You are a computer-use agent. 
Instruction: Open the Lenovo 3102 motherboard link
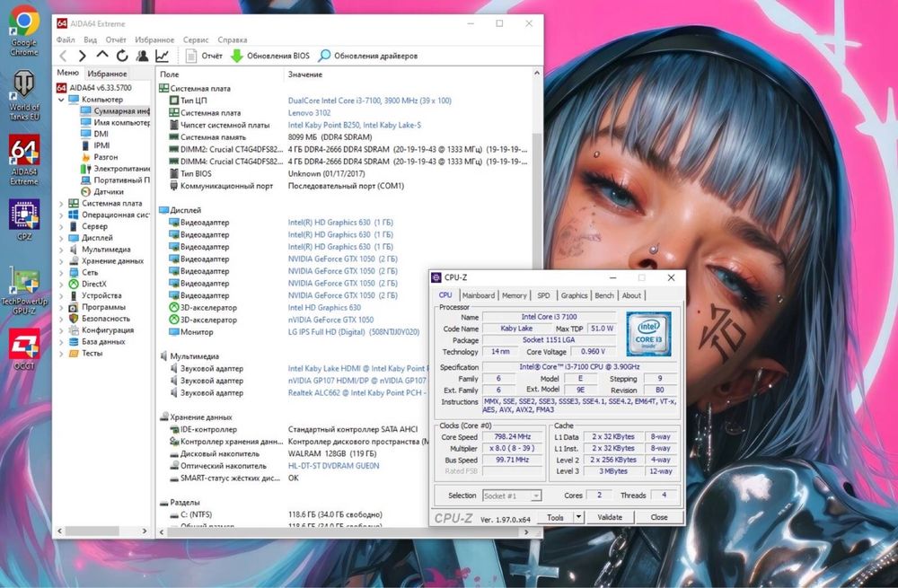[x=309, y=113]
